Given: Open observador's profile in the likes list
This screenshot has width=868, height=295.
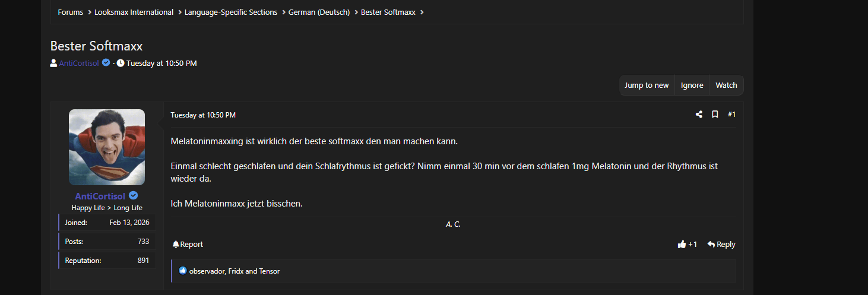Looking at the screenshot, I should tap(207, 271).
